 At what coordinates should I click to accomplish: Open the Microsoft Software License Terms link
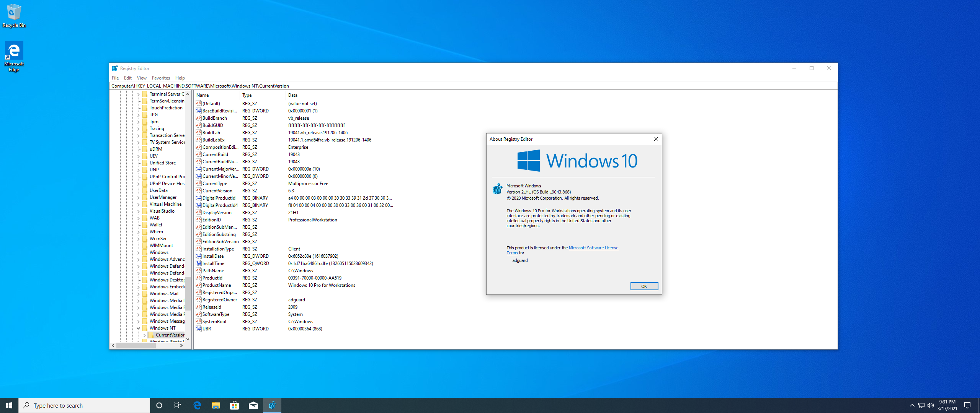pyautogui.click(x=593, y=248)
